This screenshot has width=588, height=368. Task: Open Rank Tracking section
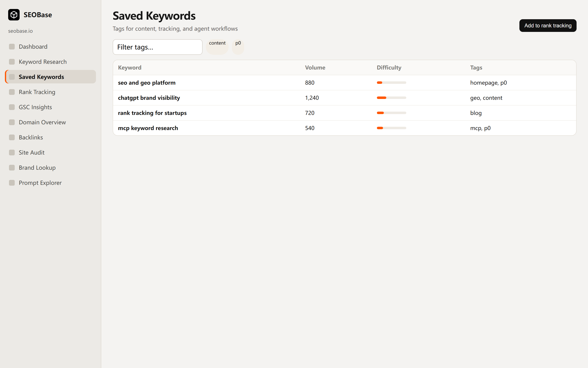[51, 92]
